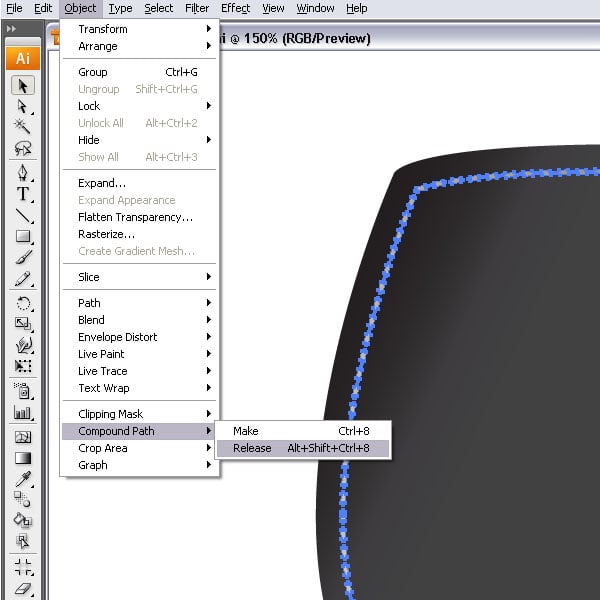Select the Pen tool

click(22, 172)
